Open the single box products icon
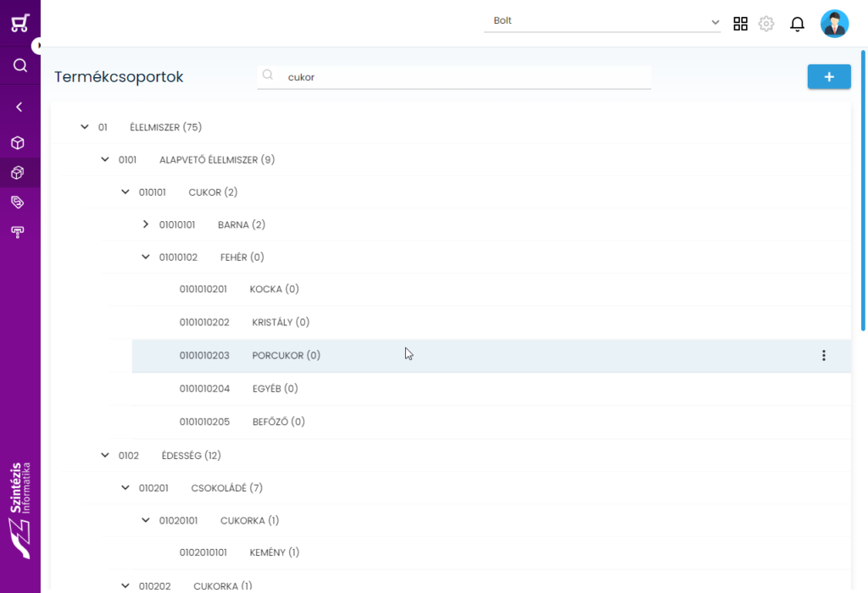This screenshot has height=593, width=868. (18, 142)
